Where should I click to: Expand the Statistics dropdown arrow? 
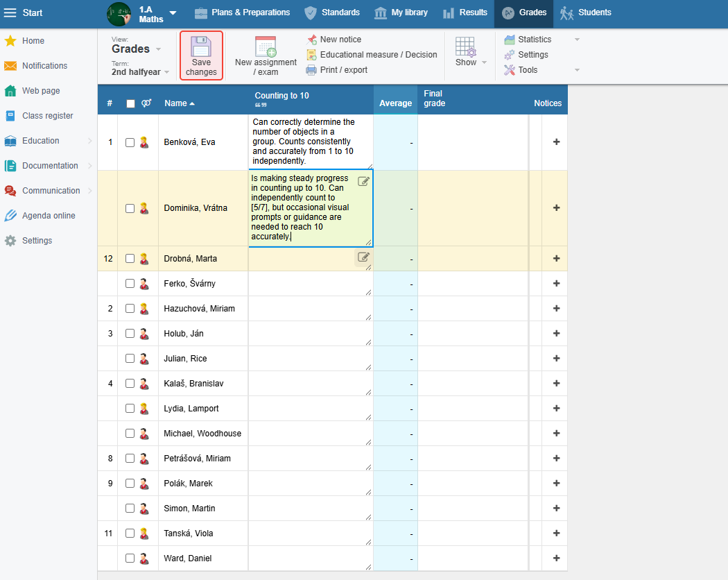coord(577,40)
